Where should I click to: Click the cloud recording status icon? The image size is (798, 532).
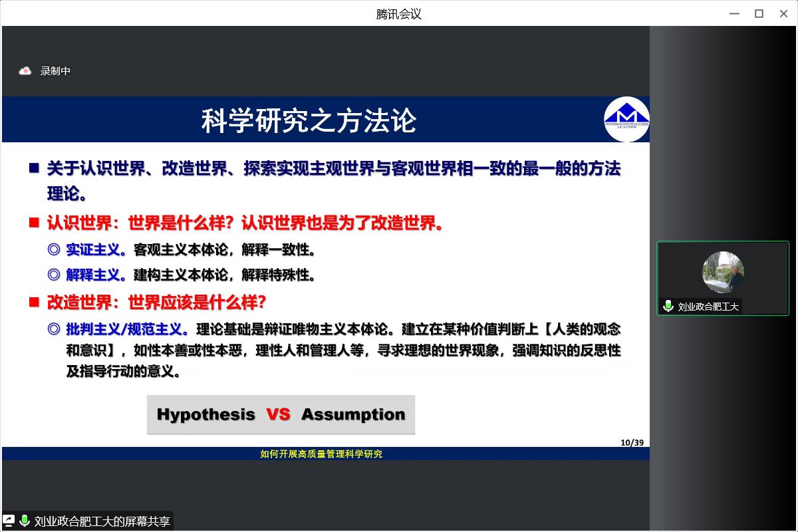coord(25,70)
